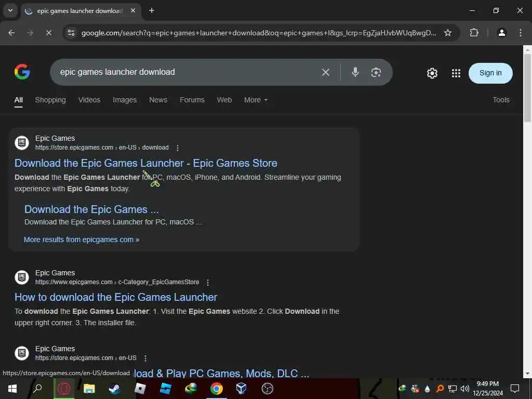
Task: Click the 'https://store.epicgames.com › en-US › download' URL text
Action: click(x=102, y=148)
